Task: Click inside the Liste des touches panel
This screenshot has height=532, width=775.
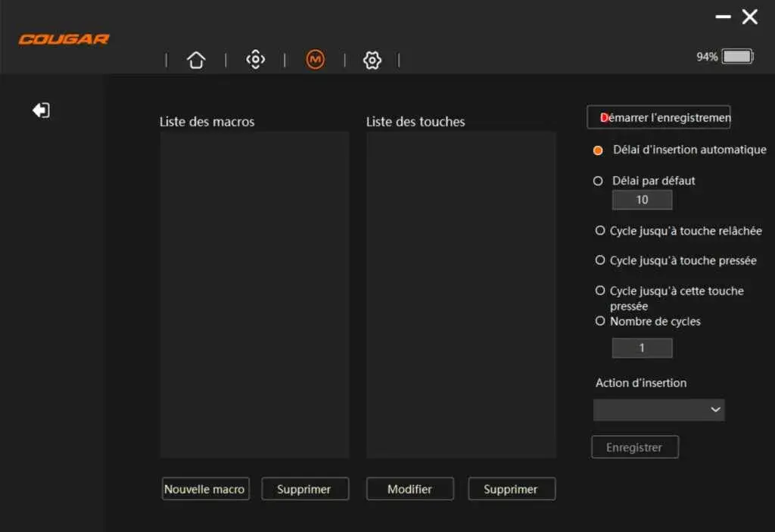Action: click(461, 295)
